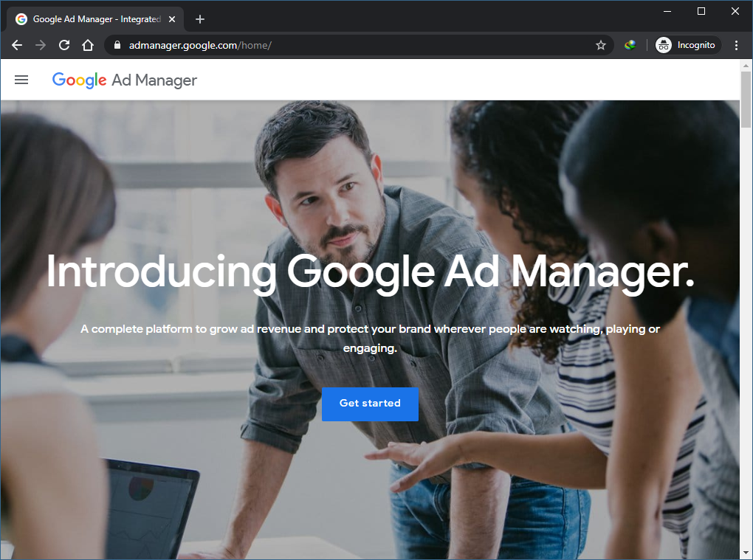Open the hamburger navigation menu
Viewport: 753px width, 560px height.
click(x=21, y=80)
